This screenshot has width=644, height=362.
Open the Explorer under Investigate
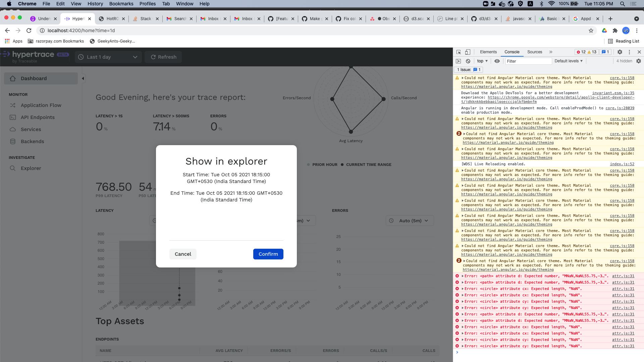[x=32, y=168]
